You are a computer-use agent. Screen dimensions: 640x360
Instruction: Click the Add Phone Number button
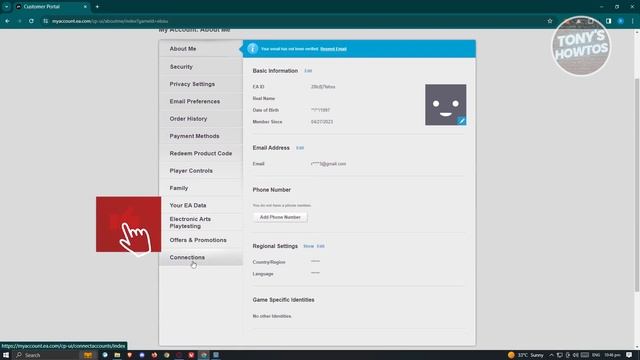280,217
